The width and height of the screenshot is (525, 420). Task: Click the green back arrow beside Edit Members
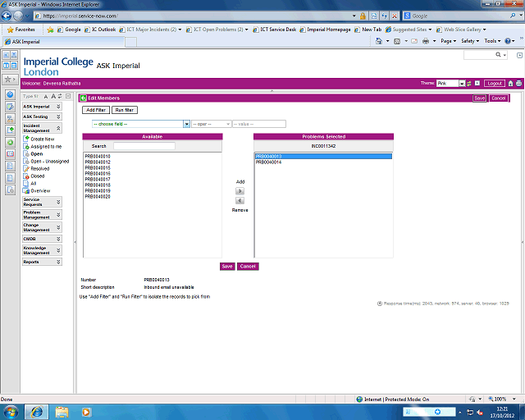click(83, 98)
